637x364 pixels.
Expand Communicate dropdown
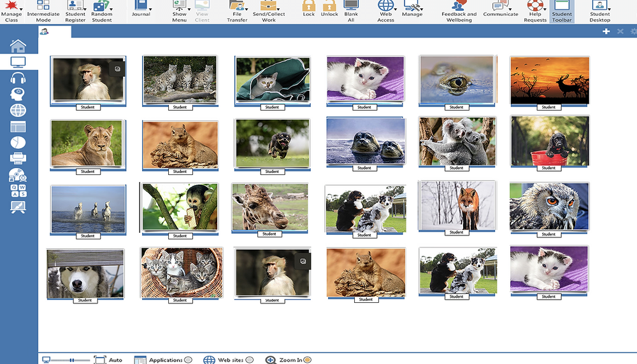pos(510,9)
